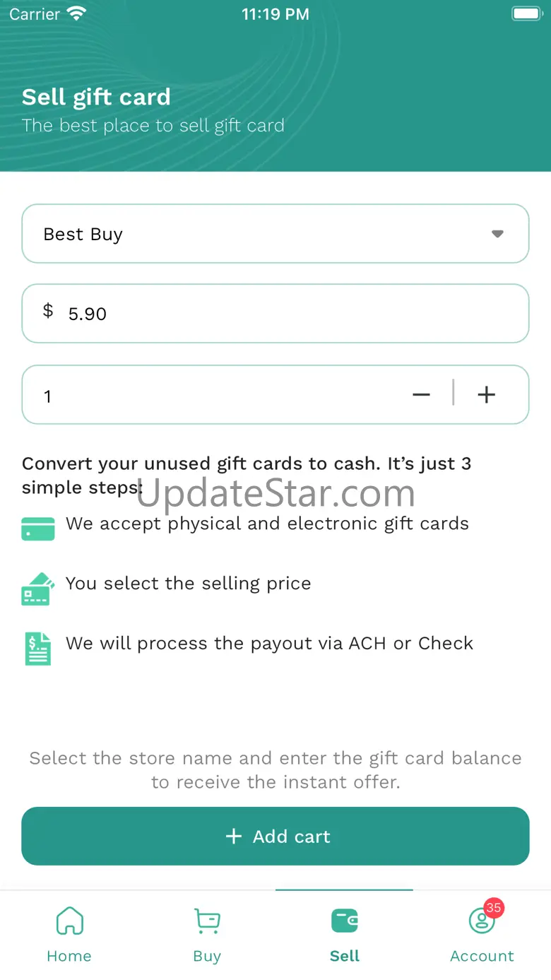Click the battery indicator icon
This screenshot has height=980, width=551.
(x=526, y=13)
